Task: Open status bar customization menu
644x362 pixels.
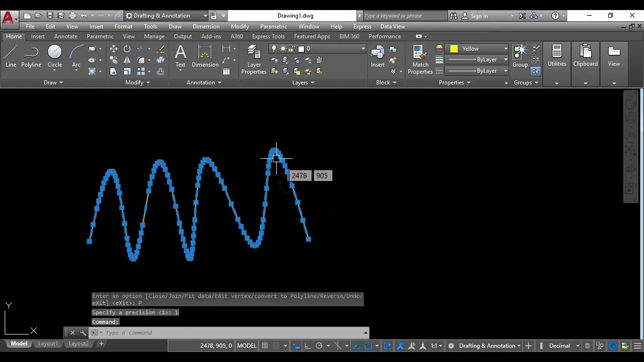Action: click(x=636, y=346)
